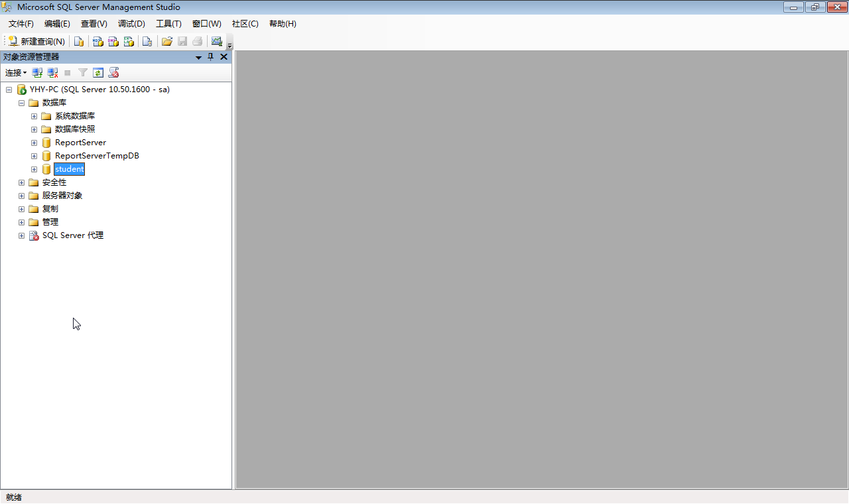Screen dimensions: 849x504
Task: Open the 工具(T) menu
Action: (x=168, y=24)
